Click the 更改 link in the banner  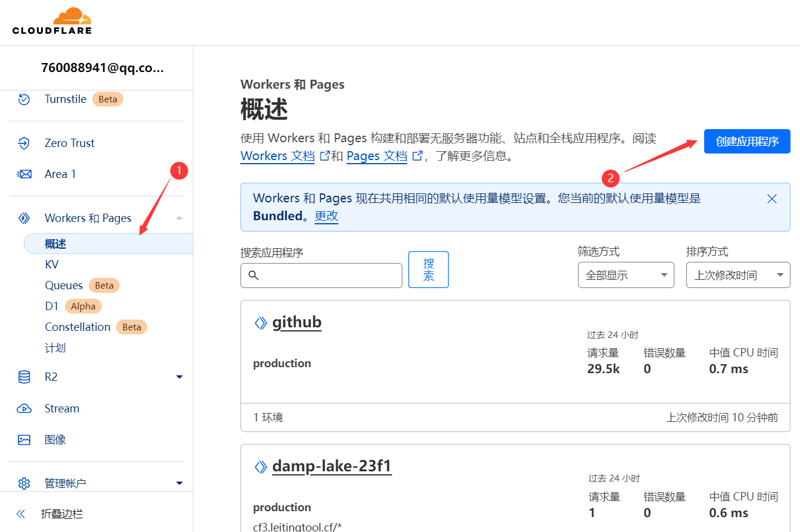click(x=326, y=215)
